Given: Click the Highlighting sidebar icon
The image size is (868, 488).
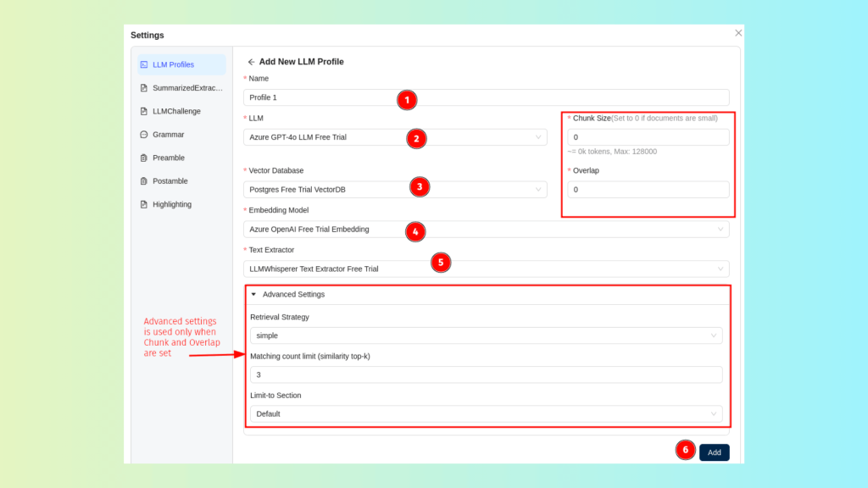Looking at the screenshot, I should tap(144, 204).
